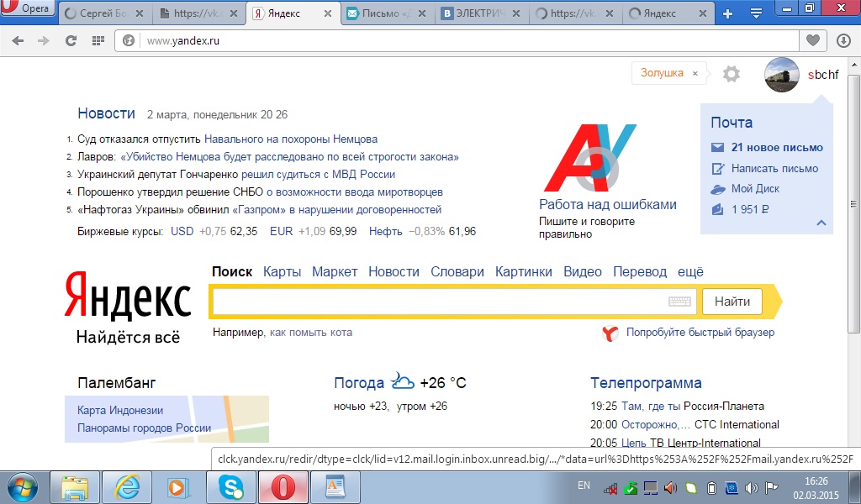Expand the ещё services list
Image resolution: width=861 pixels, height=504 pixels.
pyautogui.click(x=690, y=271)
